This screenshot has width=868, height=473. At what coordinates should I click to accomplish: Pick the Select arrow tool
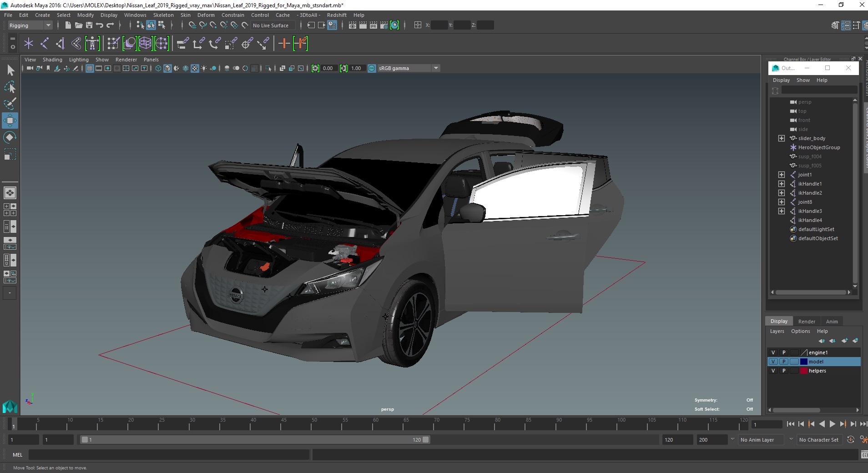pyautogui.click(x=10, y=70)
